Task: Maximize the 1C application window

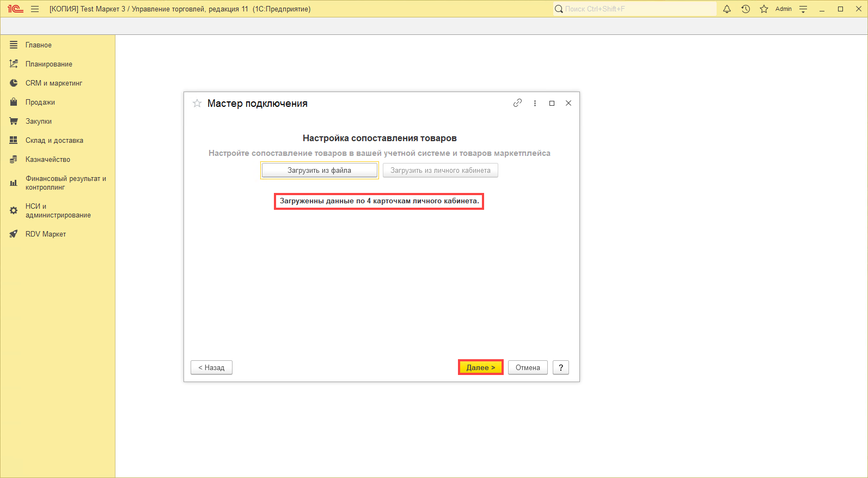Action: click(x=840, y=9)
